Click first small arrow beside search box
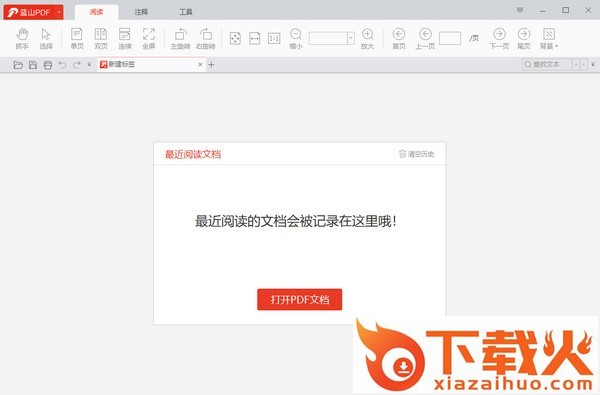This screenshot has height=395, width=600. pyautogui.click(x=576, y=64)
